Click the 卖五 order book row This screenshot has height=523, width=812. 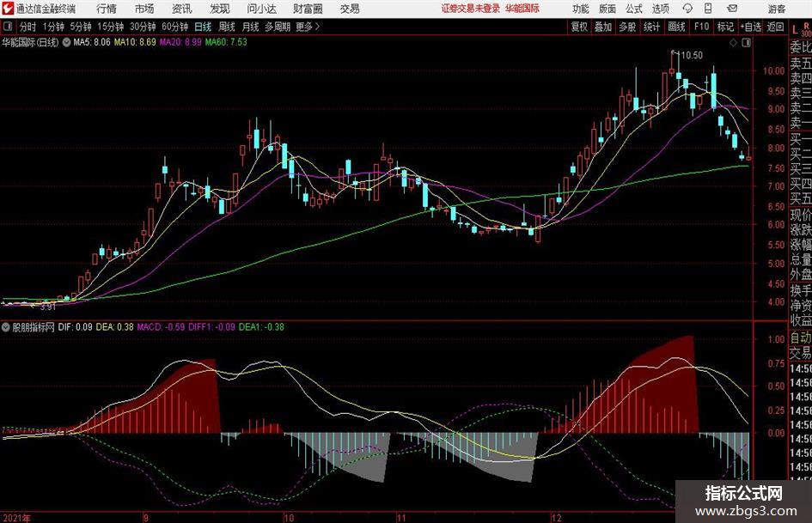[801, 64]
